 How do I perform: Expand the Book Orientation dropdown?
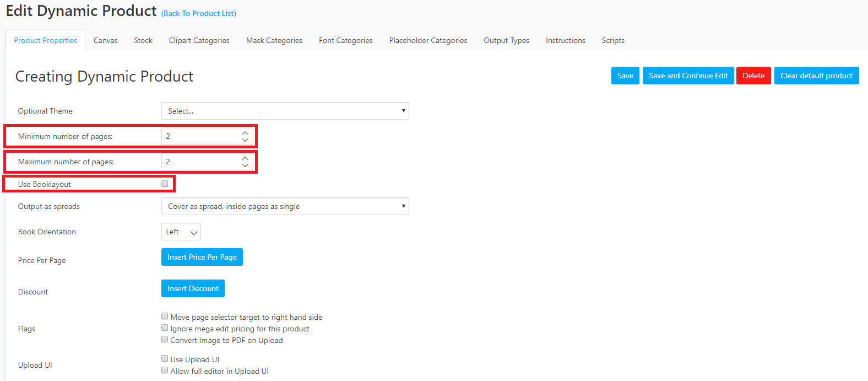181,232
